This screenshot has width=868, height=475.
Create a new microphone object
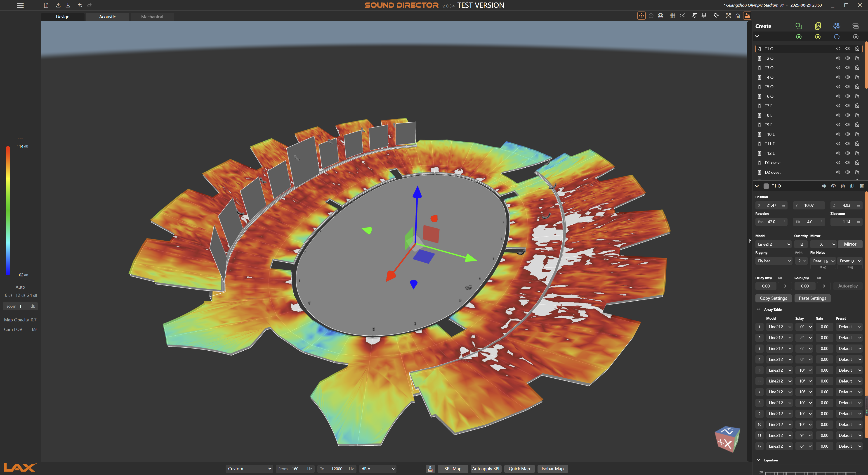tap(836, 26)
